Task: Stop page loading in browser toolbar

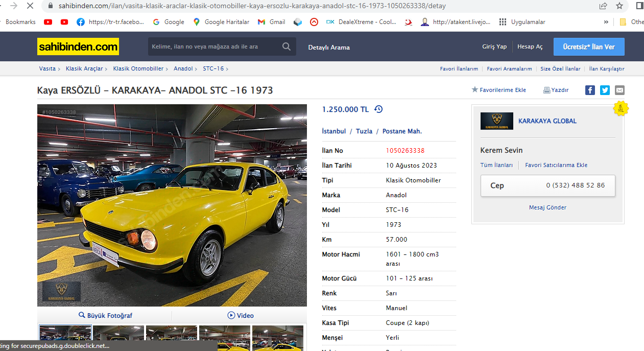Action: pyautogui.click(x=30, y=6)
